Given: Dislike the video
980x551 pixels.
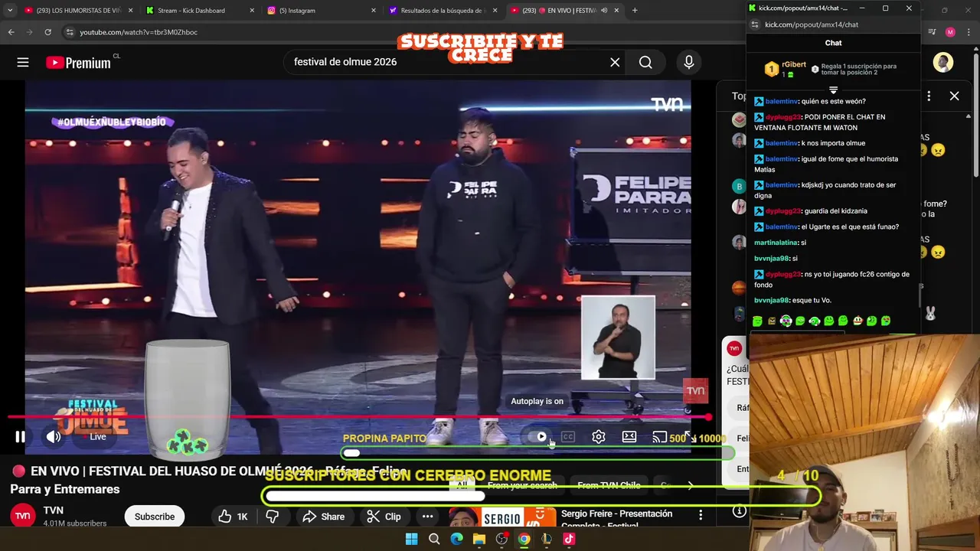Looking at the screenshot, I should [x=273, y=517].
